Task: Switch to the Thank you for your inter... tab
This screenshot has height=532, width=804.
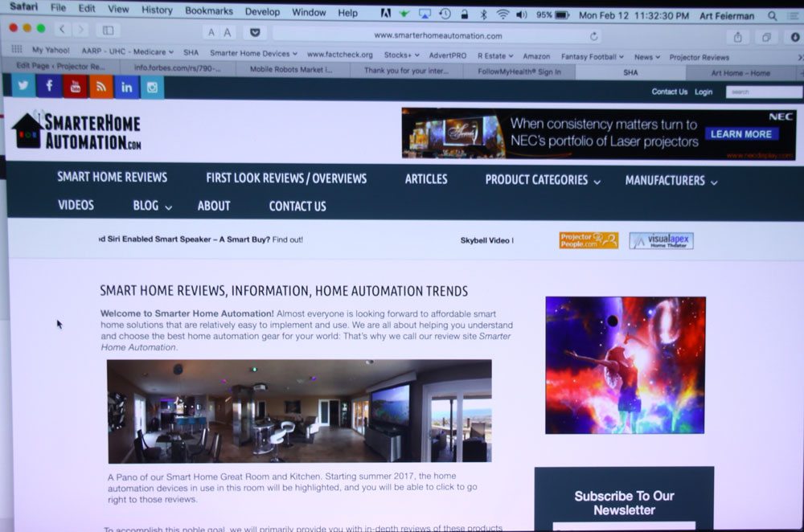Action: [406, 71]
